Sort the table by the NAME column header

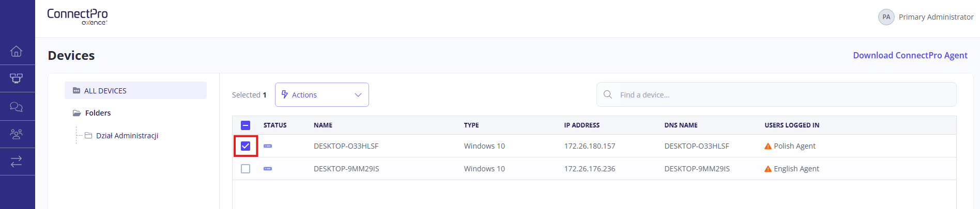tap(323, 125)
